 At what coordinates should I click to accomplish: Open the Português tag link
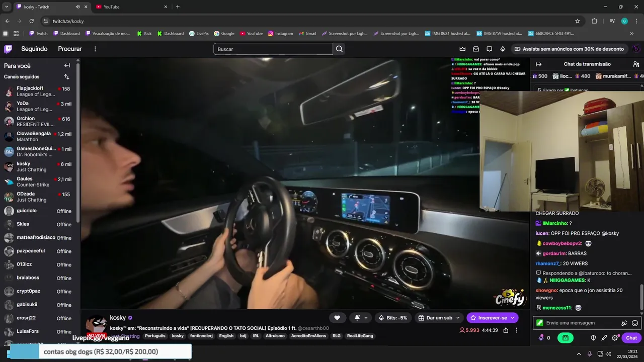tap(155, 336)
